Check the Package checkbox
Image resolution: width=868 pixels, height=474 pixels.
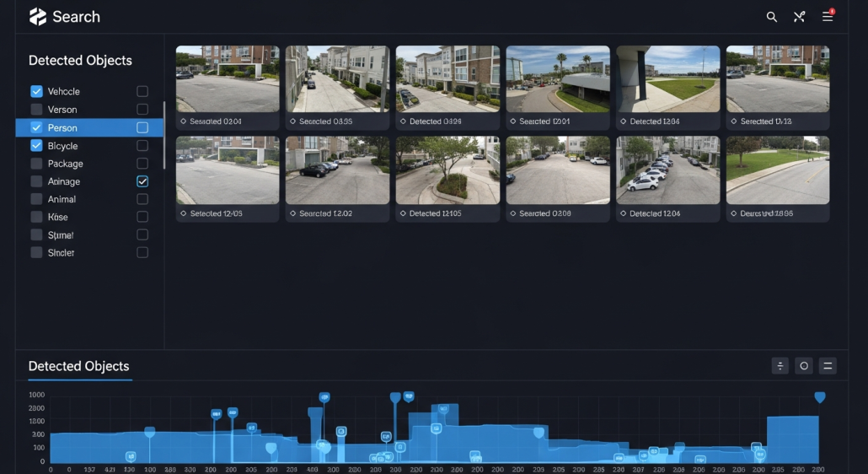[x=36, y=164]
